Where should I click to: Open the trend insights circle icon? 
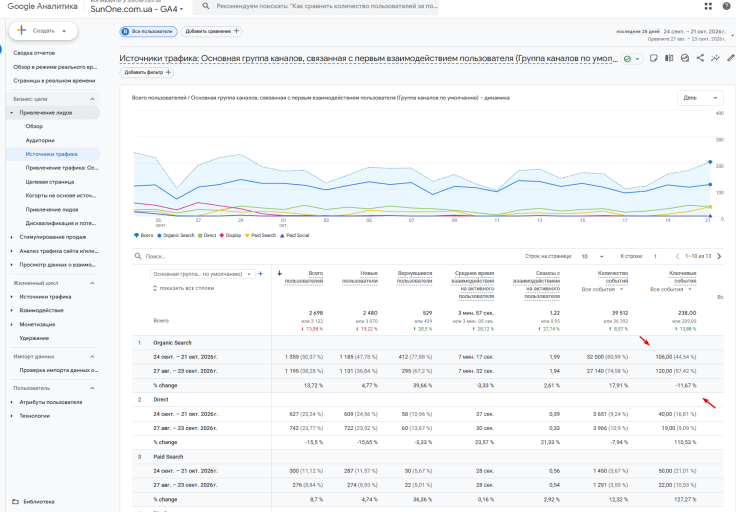point(685,58)
